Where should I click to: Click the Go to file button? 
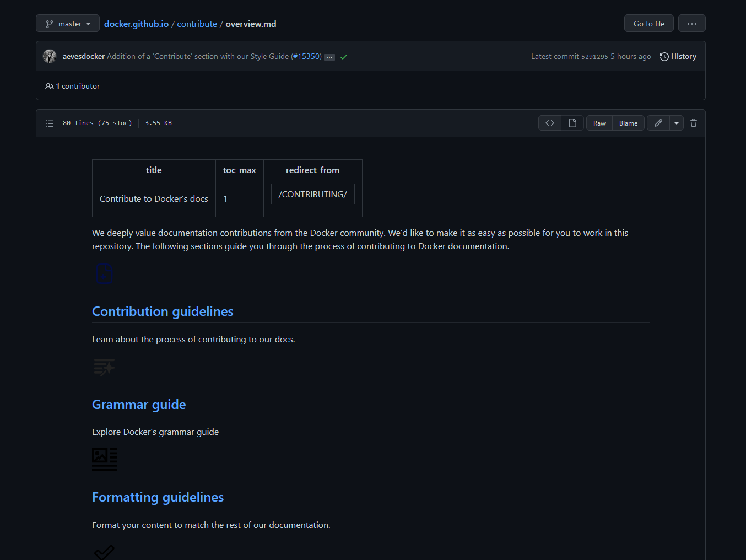point(648,24)
